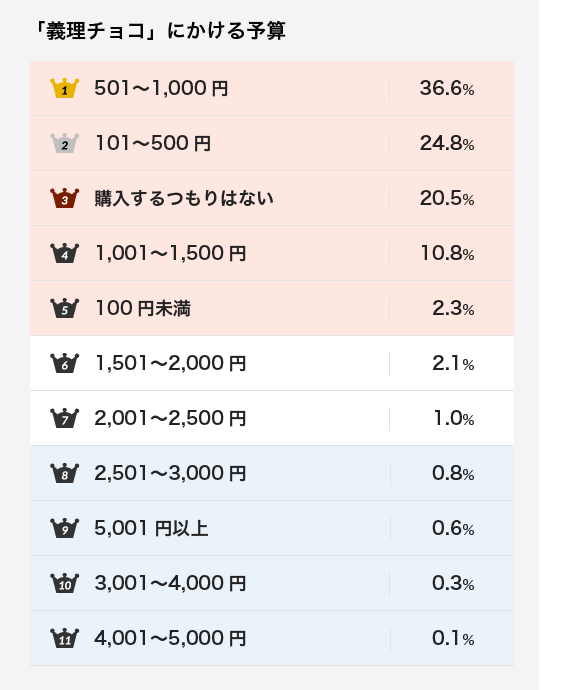This screenshot has height=690, width=576.
Task: Click the 0.1% value in the last row
Action: click(453, 638)
